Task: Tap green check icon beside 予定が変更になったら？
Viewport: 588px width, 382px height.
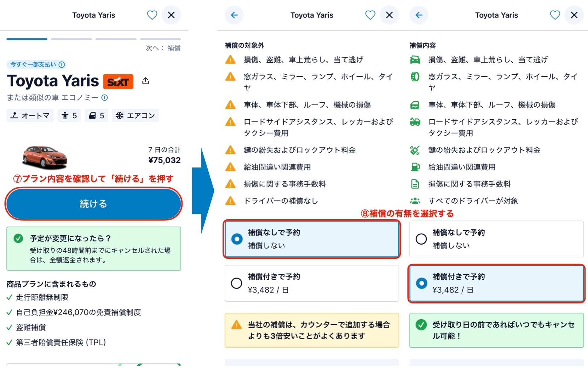Action: click(18, 238)
